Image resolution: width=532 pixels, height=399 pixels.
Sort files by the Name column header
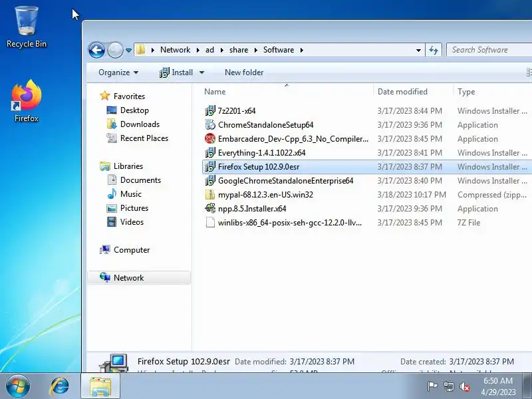pyautogui.click(x=215, y=92)
